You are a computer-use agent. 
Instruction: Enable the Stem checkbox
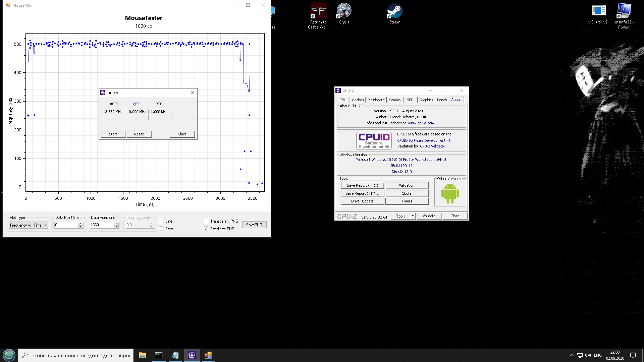tap(161, 229)
